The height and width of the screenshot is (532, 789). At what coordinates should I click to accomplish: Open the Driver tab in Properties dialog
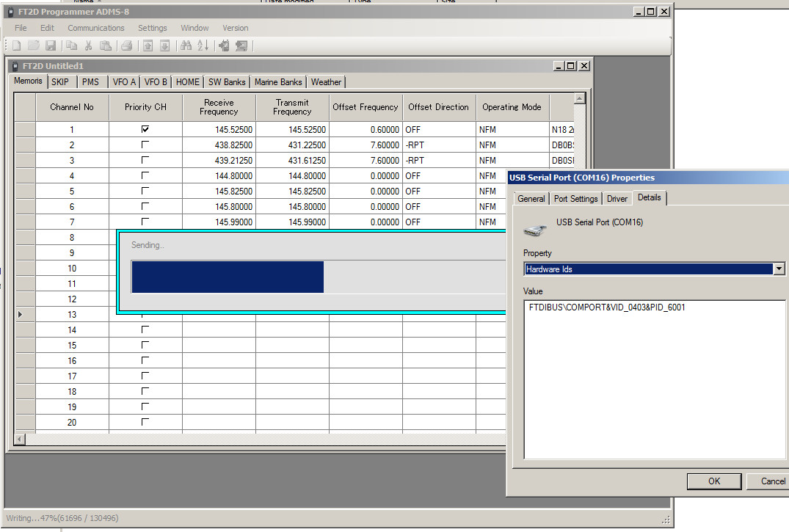tap(617, 199)
